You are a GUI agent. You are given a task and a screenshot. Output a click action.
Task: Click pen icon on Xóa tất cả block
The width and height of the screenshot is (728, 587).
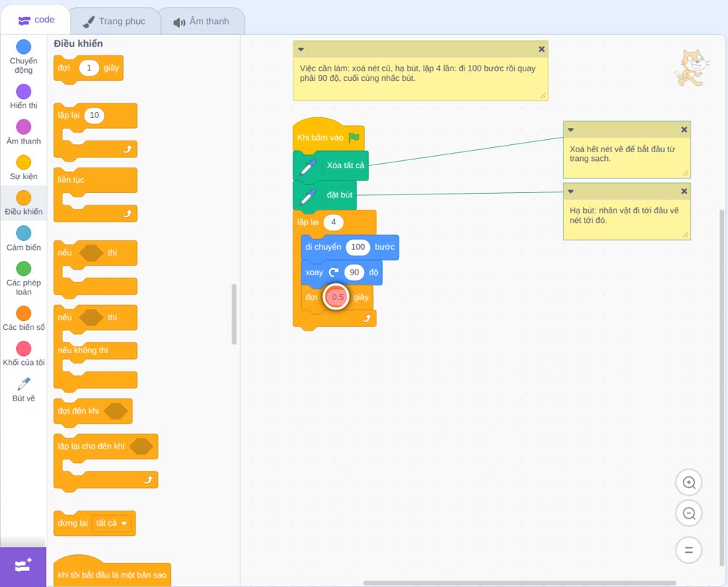[x=308, y=166]
